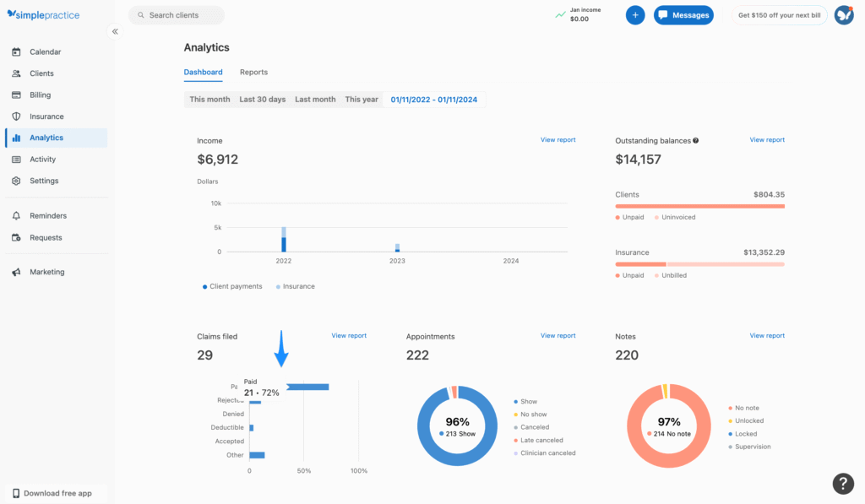Click the Search clients input field
Viewport: 865px width, 504px height.
pyautogui.click(x=176, y=14)
